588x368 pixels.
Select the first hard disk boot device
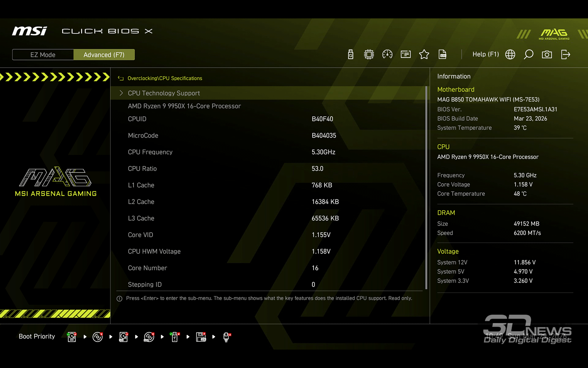(x=72, y=337)
